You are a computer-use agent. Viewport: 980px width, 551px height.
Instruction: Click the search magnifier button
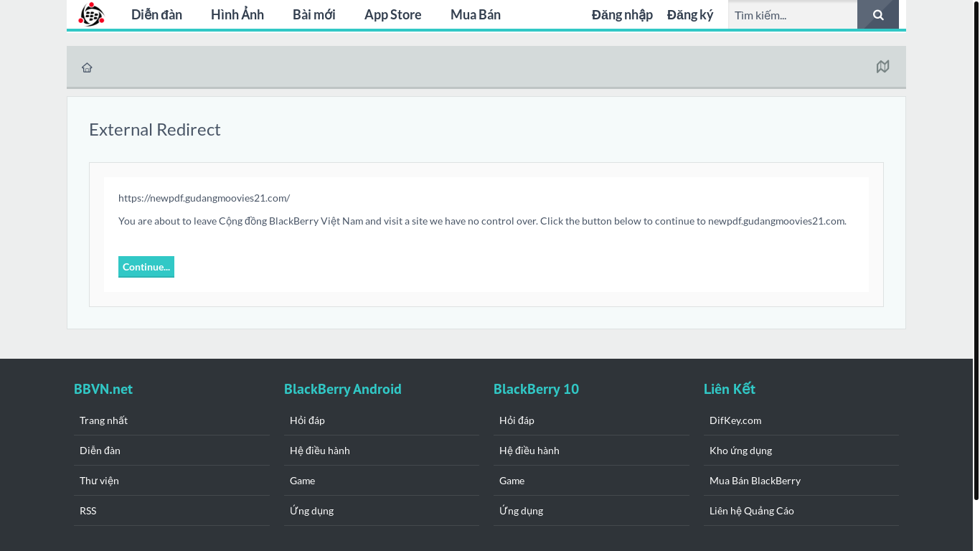coord(878,14)
